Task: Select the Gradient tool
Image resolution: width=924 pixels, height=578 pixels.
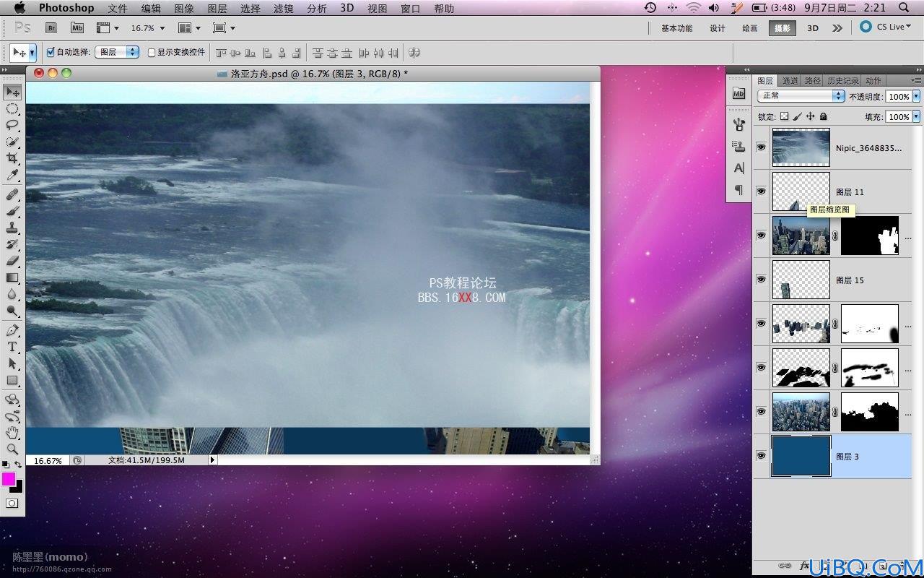Action: pyautogui.click(x=12, y=277)
